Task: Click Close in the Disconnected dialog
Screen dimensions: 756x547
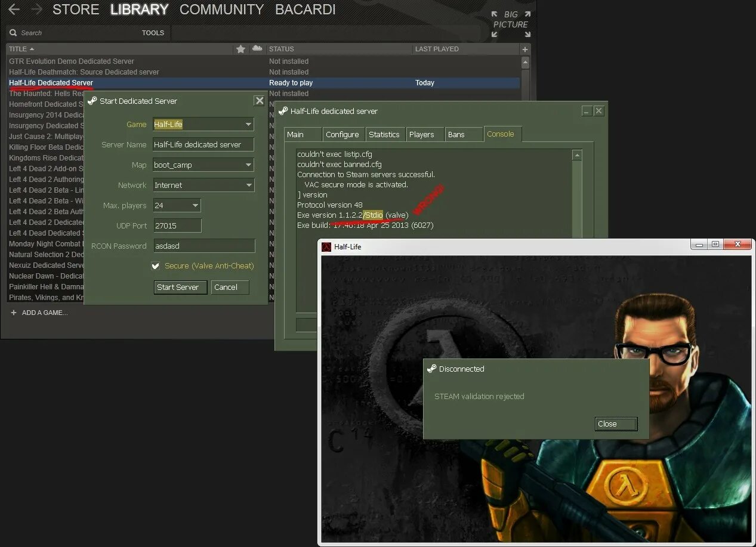Action: (x=616, y=424)
